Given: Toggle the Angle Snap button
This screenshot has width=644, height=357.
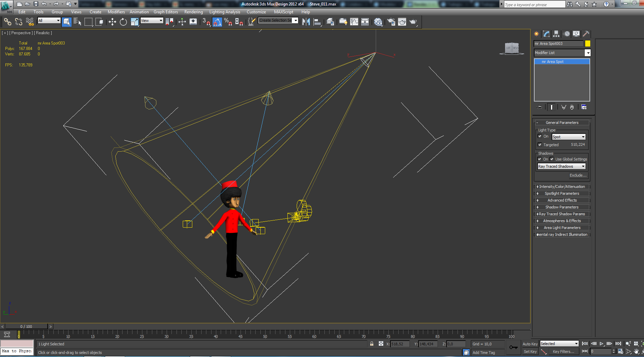Looking at the screenshot, I should click(217, 22).
